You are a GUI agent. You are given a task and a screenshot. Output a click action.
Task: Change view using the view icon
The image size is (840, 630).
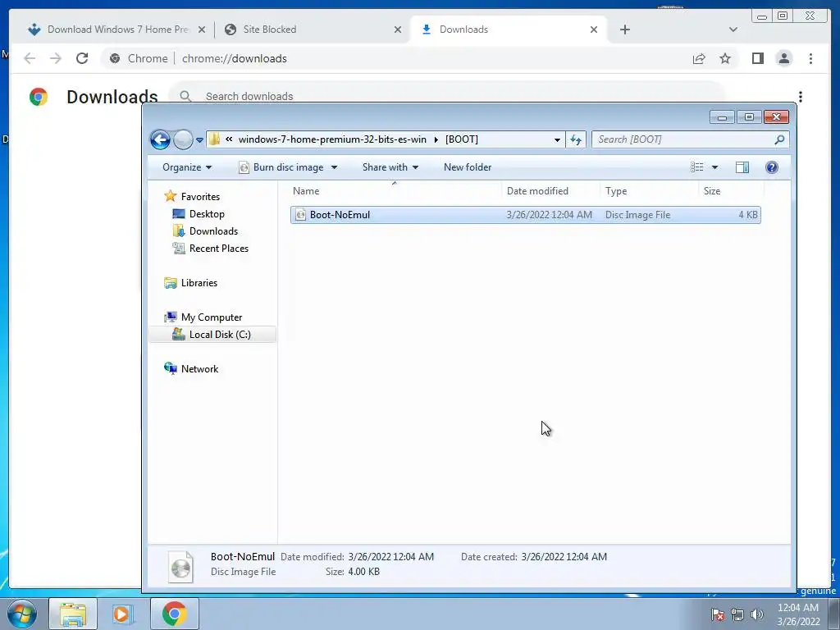tap(697, 167)
